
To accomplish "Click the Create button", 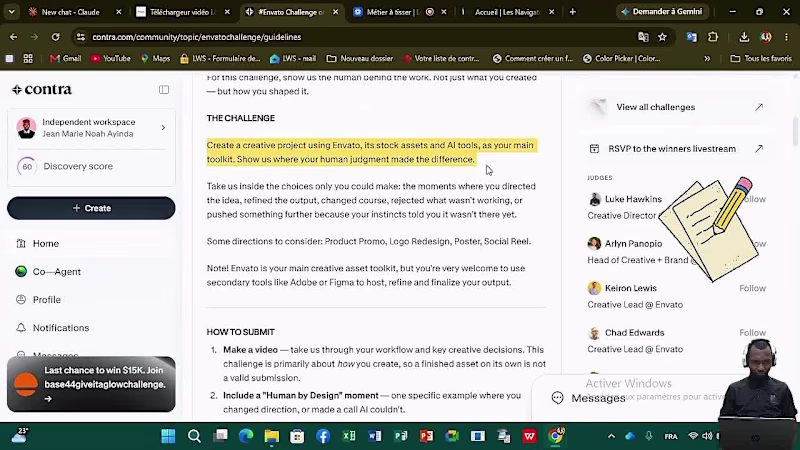I will coord(91,208).
